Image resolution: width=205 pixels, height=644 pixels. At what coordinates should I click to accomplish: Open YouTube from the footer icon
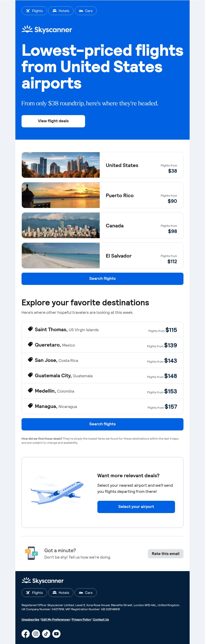click(x=56, y=634)
